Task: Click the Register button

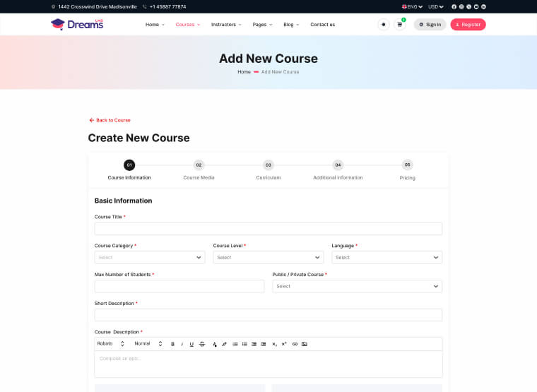Action: pos(468,25)
